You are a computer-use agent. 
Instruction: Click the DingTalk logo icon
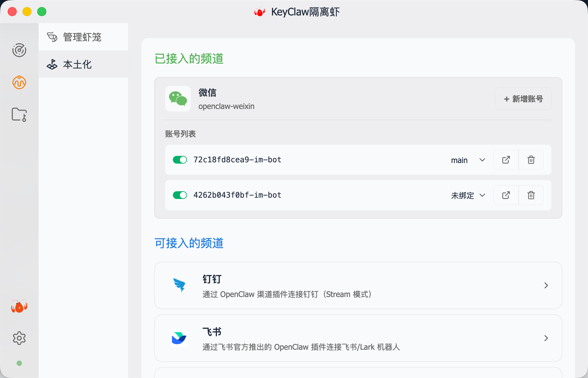pyautogui.click(x=179, y=285)
